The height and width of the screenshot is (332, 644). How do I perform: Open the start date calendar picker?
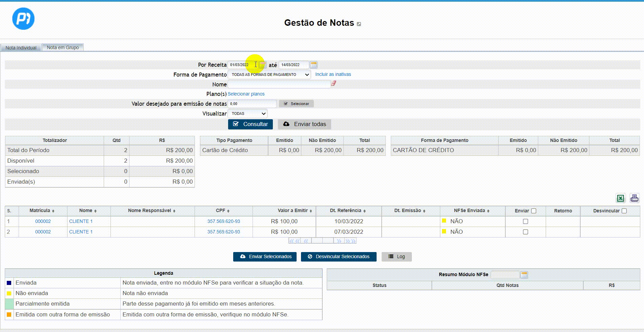[263, 65]
